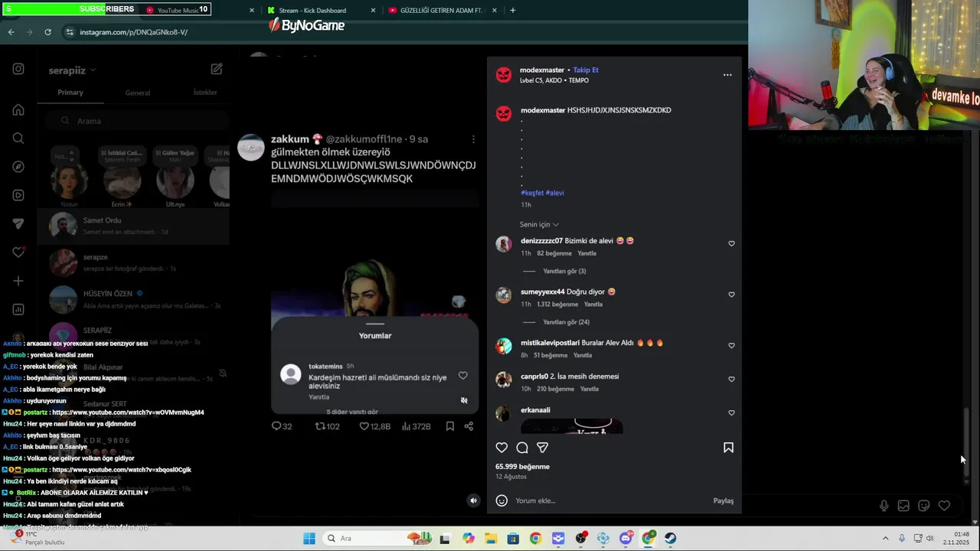Click the page vertical scrollbar thumb
This screenshot has width=980, height=551.
click(x=966, y=442)
